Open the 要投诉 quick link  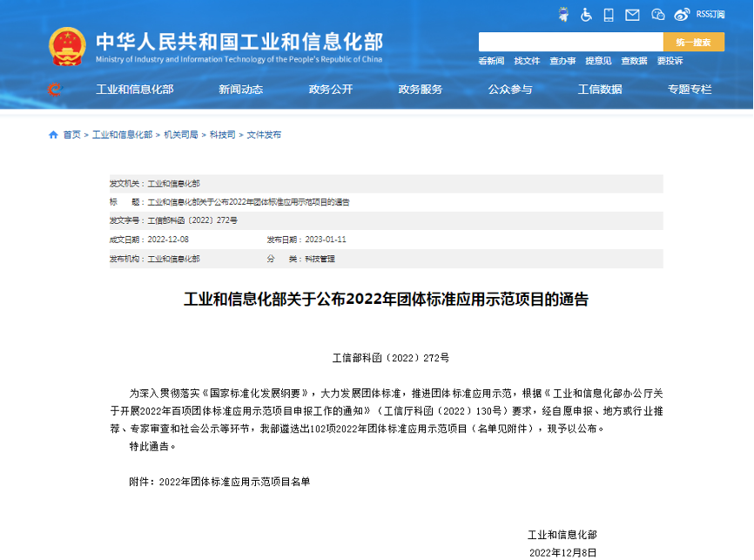pos(670,61)
